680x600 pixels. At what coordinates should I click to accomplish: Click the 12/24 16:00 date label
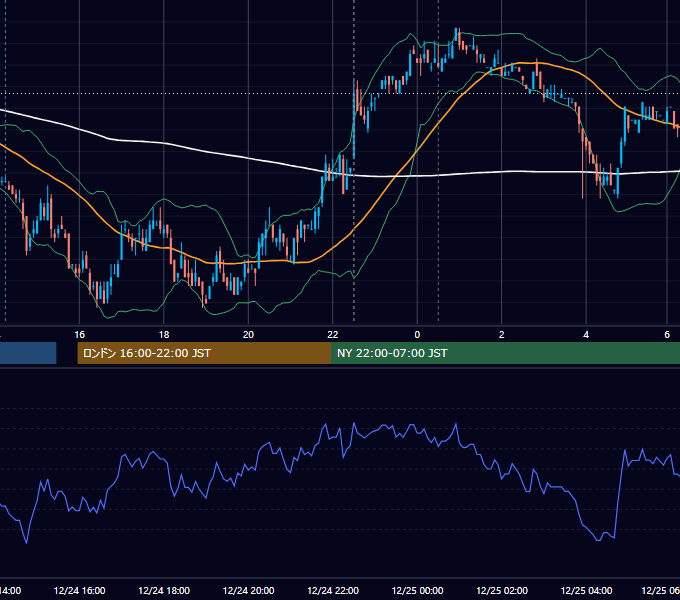point(79,590)
